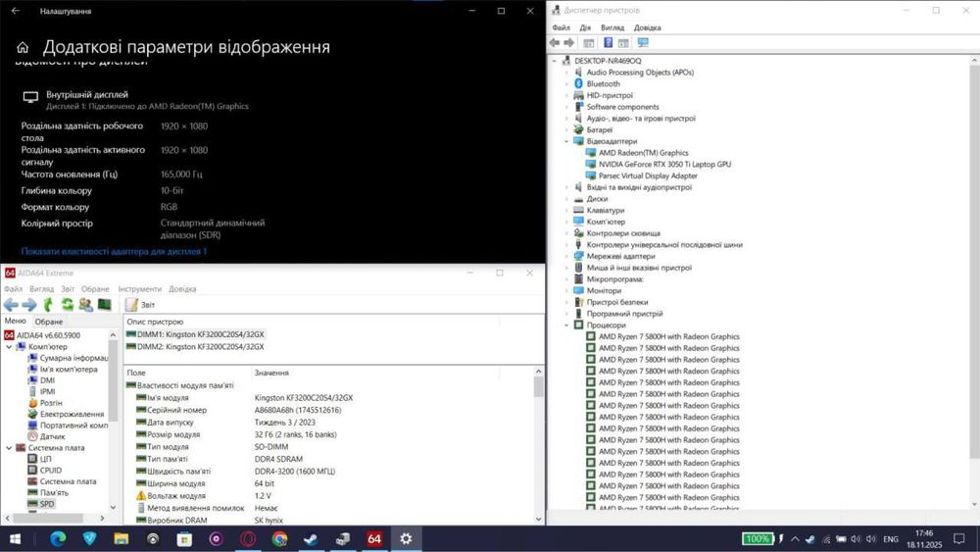
Task: Go back in the AIDA64 toolbar
Action: [11, 305]
